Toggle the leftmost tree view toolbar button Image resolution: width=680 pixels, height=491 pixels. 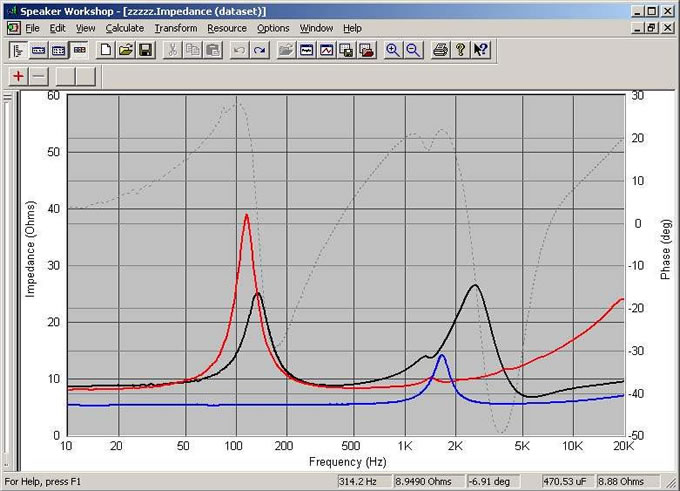[x=19, y=49]
